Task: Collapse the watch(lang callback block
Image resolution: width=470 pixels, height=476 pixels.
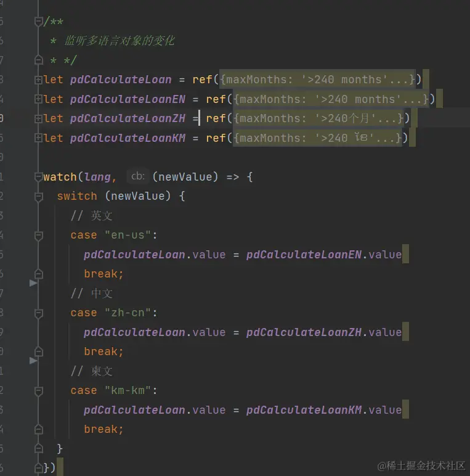Action: 39,177
